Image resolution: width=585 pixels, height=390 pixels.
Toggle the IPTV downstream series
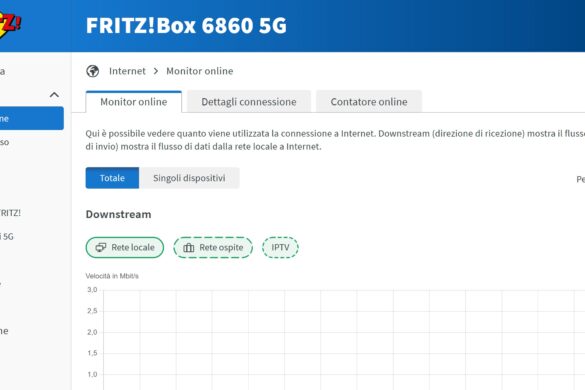point(280,247)
